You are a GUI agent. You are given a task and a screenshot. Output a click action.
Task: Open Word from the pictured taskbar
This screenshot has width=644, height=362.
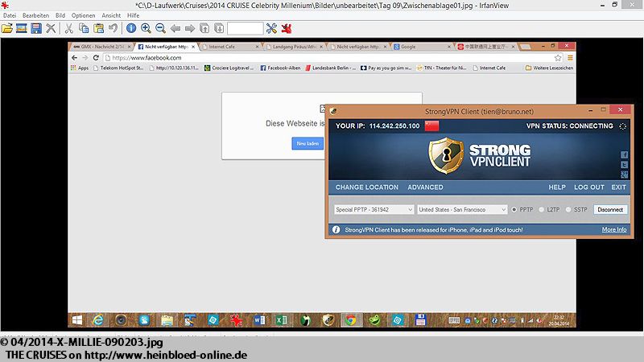click(259, 320)
